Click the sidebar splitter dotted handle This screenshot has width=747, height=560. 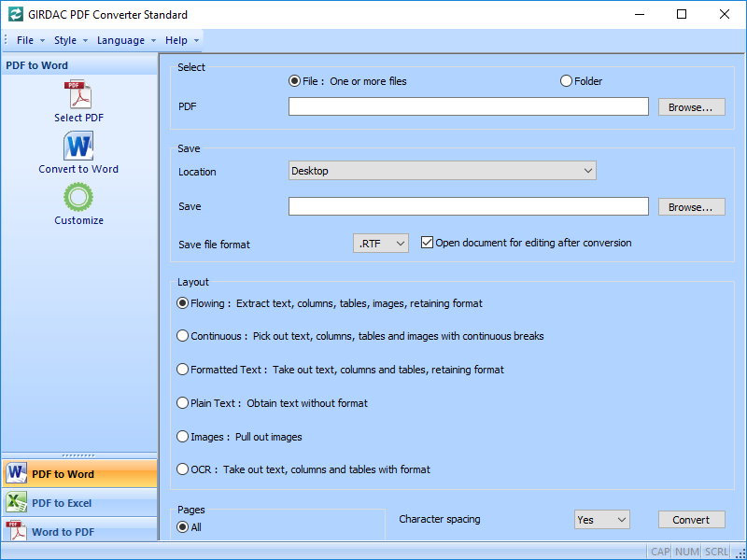click(78, 455)
